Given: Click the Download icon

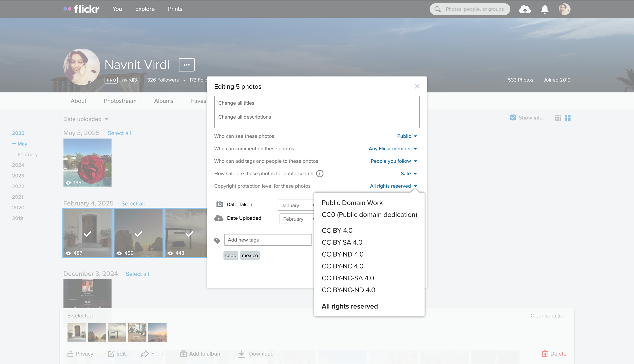Looking at the screenshot, I should point(241,354).
